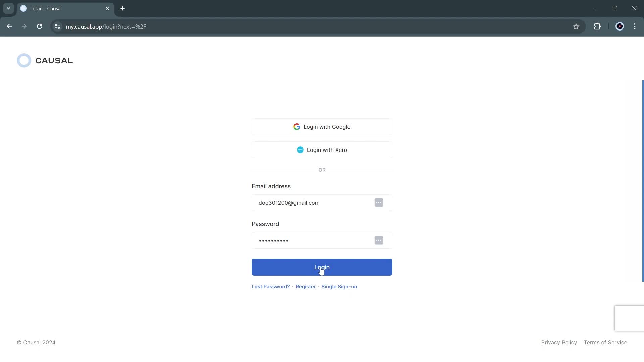The height and width of the screenshot is (362, 644).
Task: Click the browser bookmark star icon
Action: coord(576,26)
